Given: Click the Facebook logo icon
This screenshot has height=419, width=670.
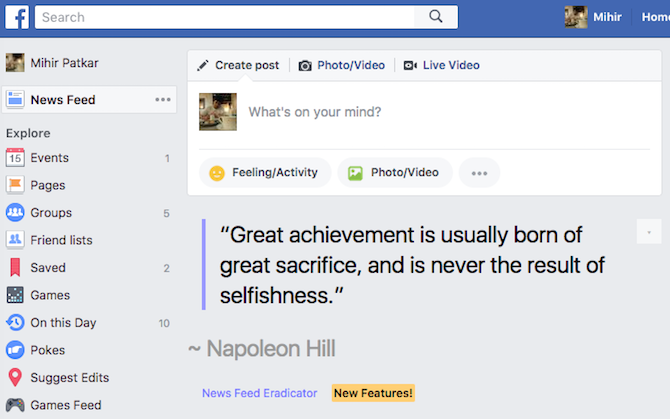Looking at the screenshot, I should 17,17.
